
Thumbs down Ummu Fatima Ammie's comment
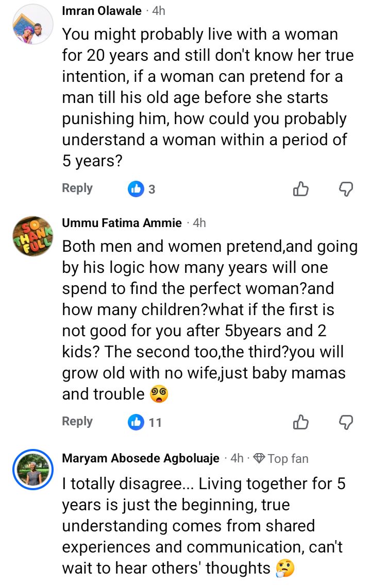[x=346, y=422]
